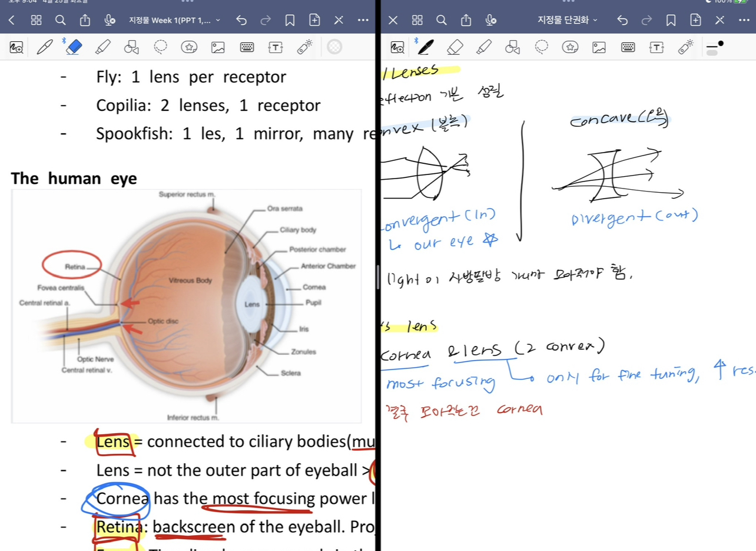
Task: Open search in the right notebook
Action: (442, 20)
